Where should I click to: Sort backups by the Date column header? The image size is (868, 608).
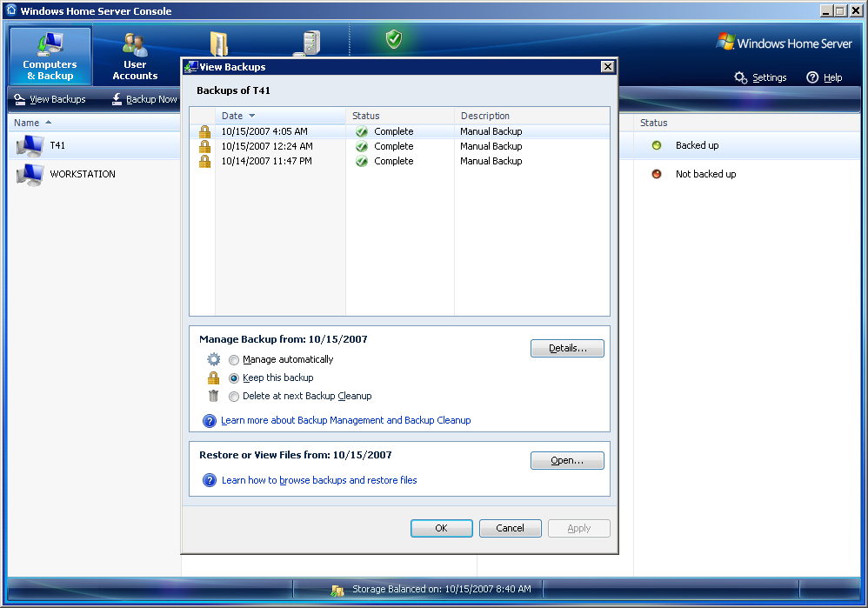click(x=281, y=116)
